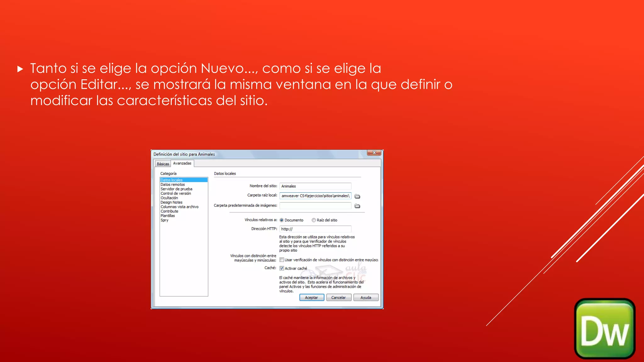Image resolution: width=644 pixels, height=362 pixels.
Task: Switch to the Básicas tab
Action: tap(163, 164)
